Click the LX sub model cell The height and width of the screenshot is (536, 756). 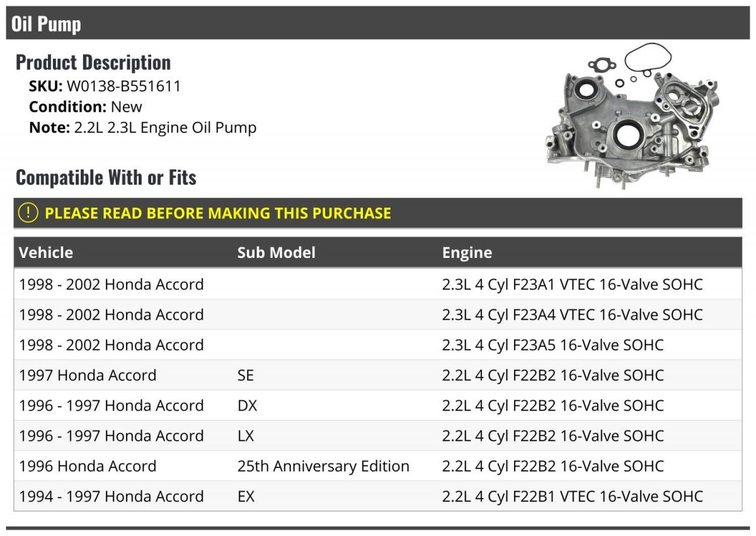coord(247,436)
